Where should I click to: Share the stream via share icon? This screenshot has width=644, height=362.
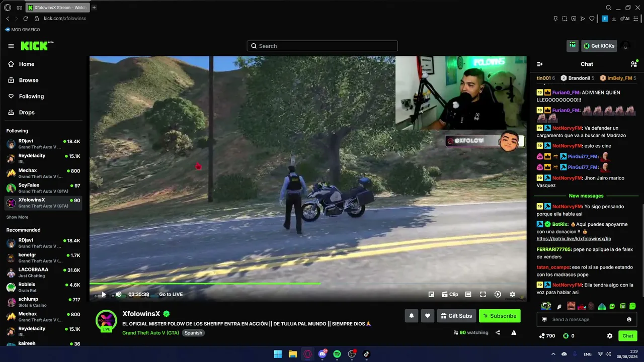[x=498, y=332]
